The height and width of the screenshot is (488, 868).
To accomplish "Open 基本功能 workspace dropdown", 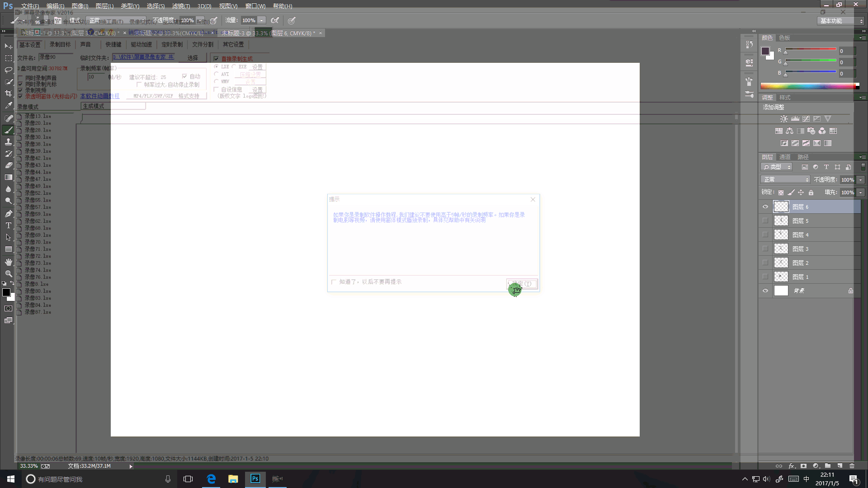I will (x=841, y=21).
